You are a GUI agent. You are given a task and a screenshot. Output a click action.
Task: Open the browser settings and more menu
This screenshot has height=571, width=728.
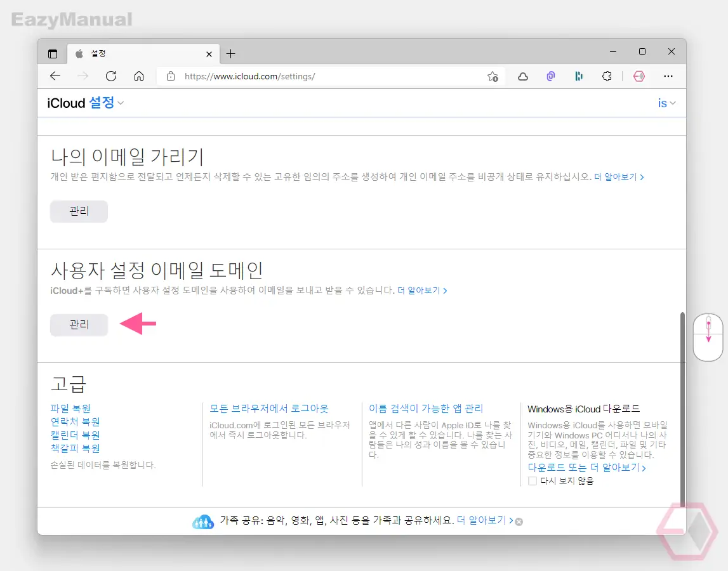[668, 76]
